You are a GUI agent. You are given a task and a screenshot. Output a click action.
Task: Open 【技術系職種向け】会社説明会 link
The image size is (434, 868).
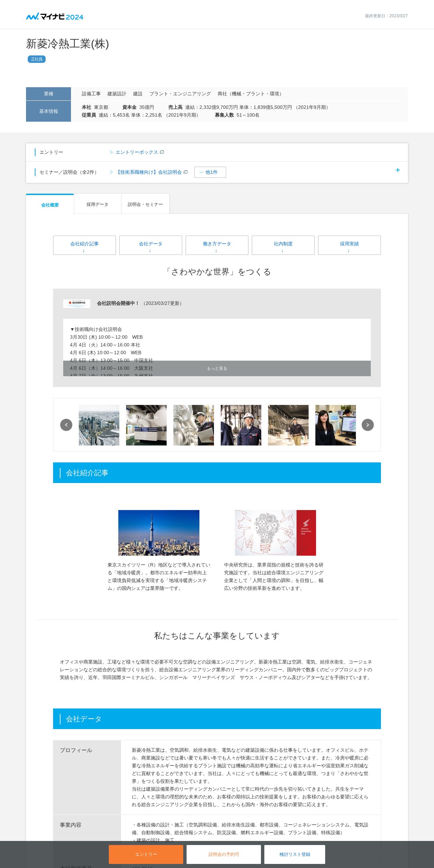coord(149,172)
